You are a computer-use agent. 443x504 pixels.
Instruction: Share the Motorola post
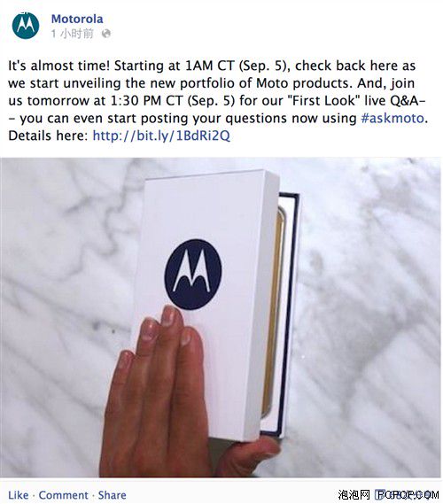(x=113, y=495)
